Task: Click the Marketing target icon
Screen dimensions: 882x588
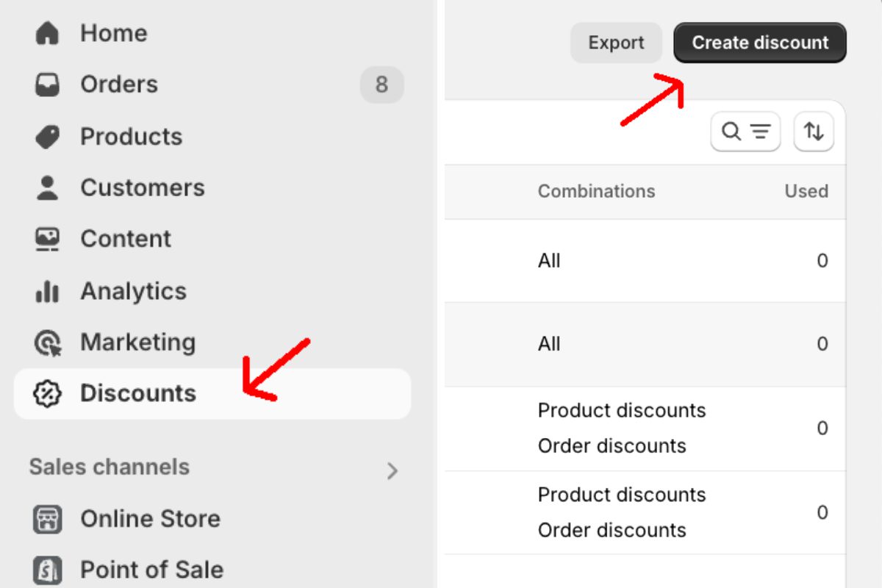Action: 47,343
